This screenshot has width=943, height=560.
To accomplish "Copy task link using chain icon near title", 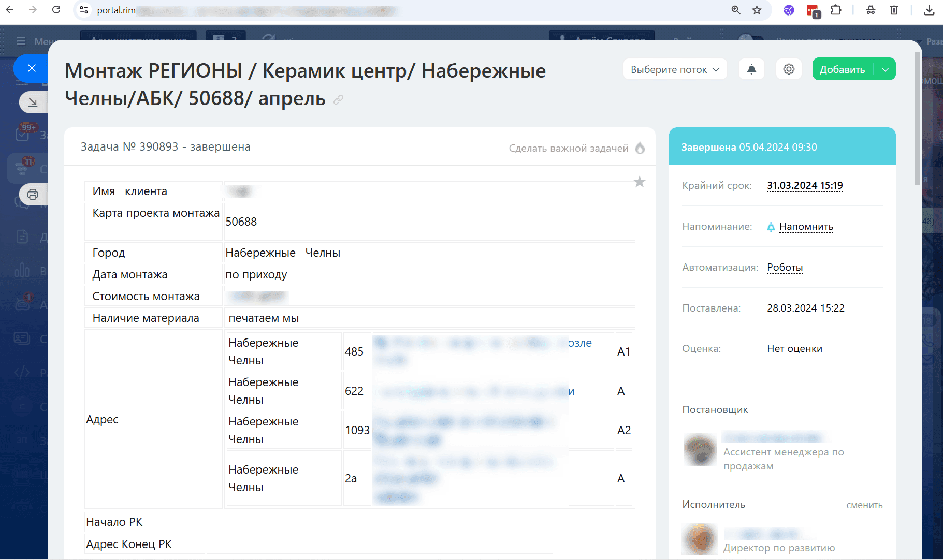I will [x=338, y=100].
